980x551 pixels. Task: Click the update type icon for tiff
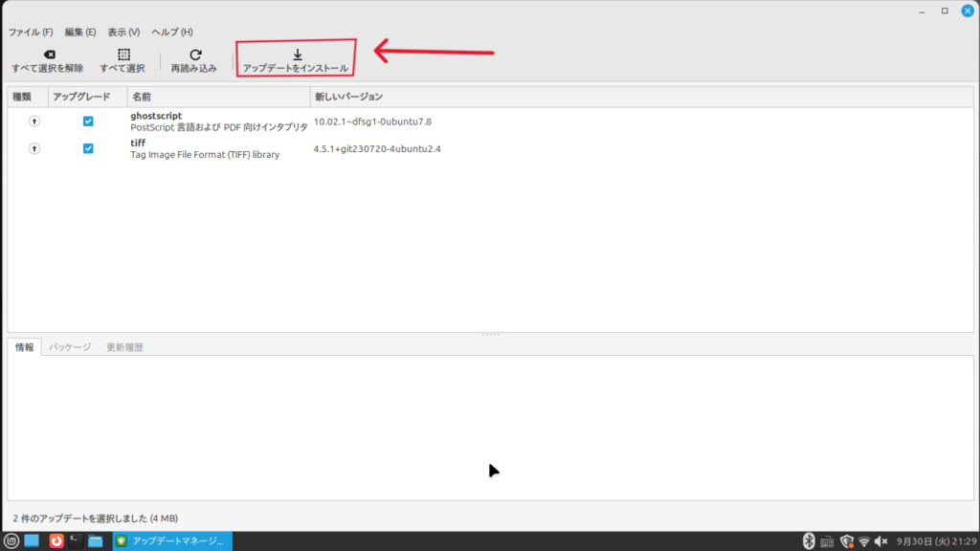point(34,148)
